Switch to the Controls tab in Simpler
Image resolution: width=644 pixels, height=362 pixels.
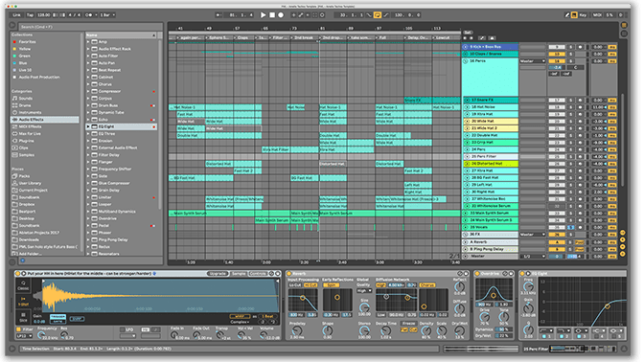click(258, 273)
